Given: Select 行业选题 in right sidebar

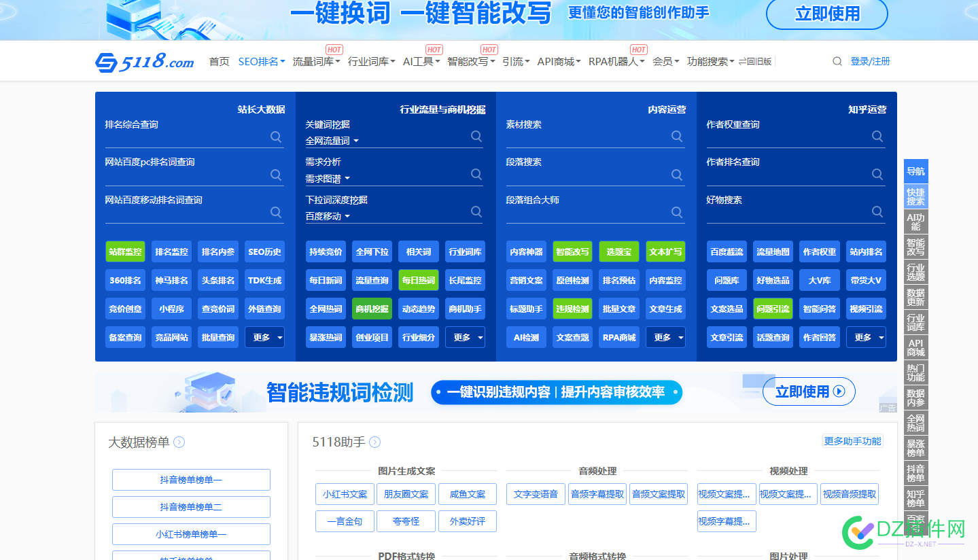Looking at the screenshot, I should click(x=915, y=273).
